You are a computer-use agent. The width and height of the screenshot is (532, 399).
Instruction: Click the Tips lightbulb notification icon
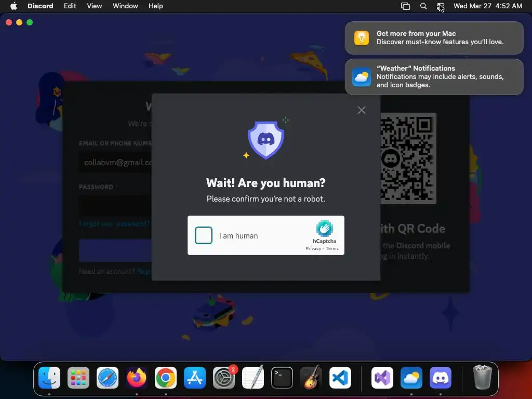click(362, 37)
